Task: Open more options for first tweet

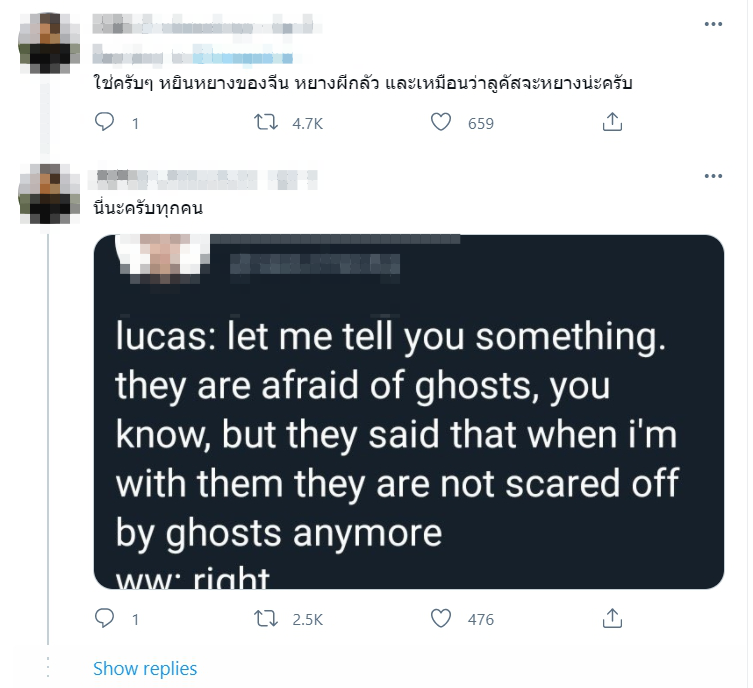Action: (x=713, y=24)
